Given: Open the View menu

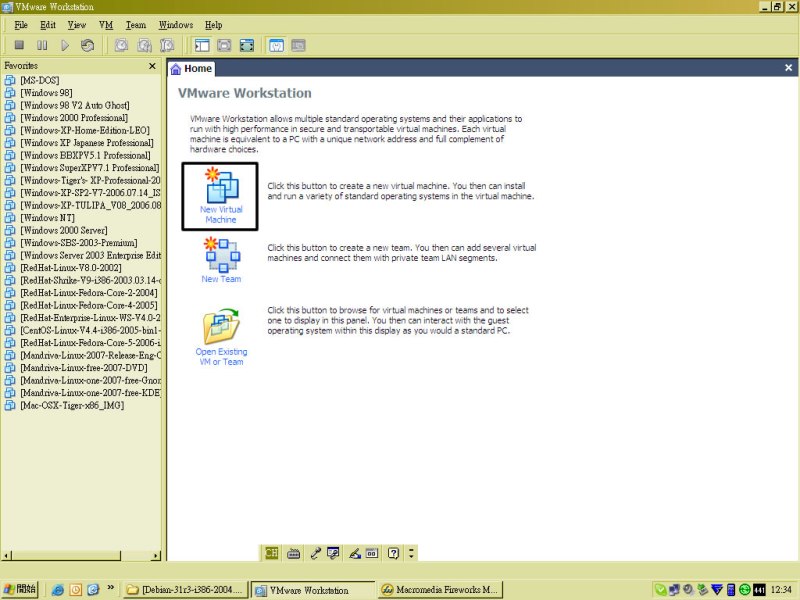Looking at the screenshot, I should (77, 25).
